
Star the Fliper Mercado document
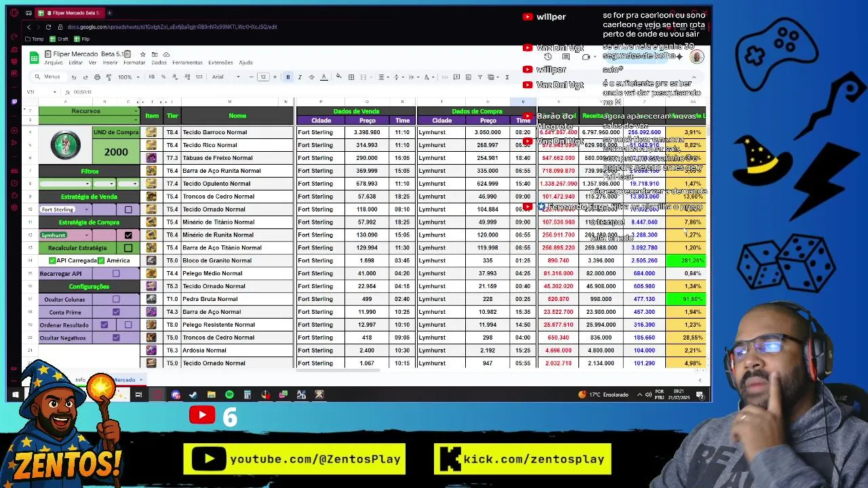(x=142, y=54)
